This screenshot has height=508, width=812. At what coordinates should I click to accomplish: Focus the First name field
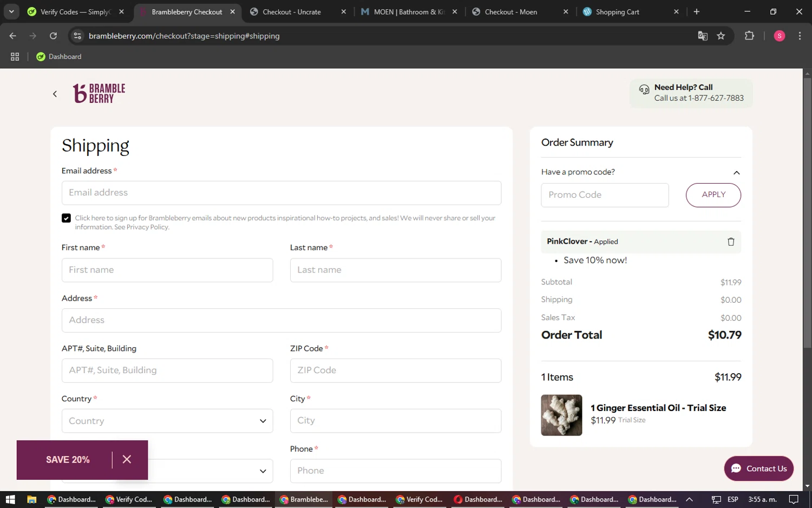coord(167,270)
